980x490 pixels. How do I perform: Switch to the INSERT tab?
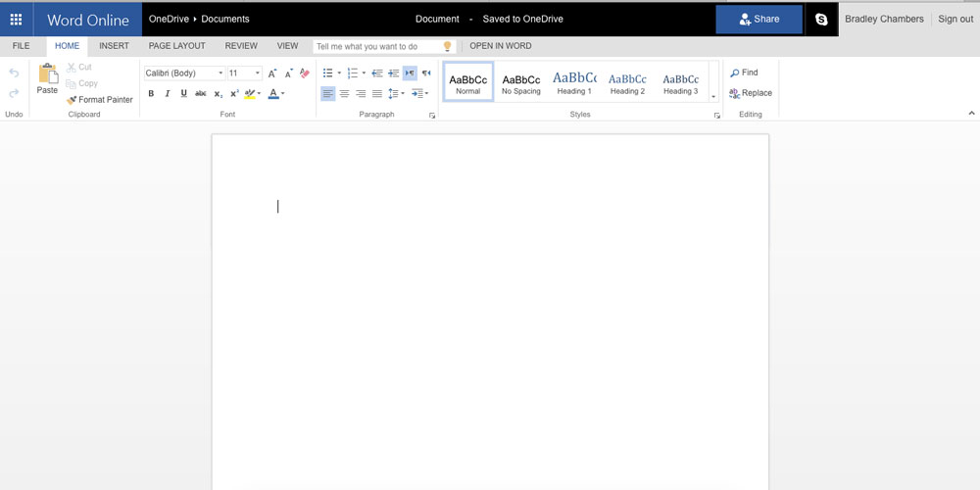[115, 46]
